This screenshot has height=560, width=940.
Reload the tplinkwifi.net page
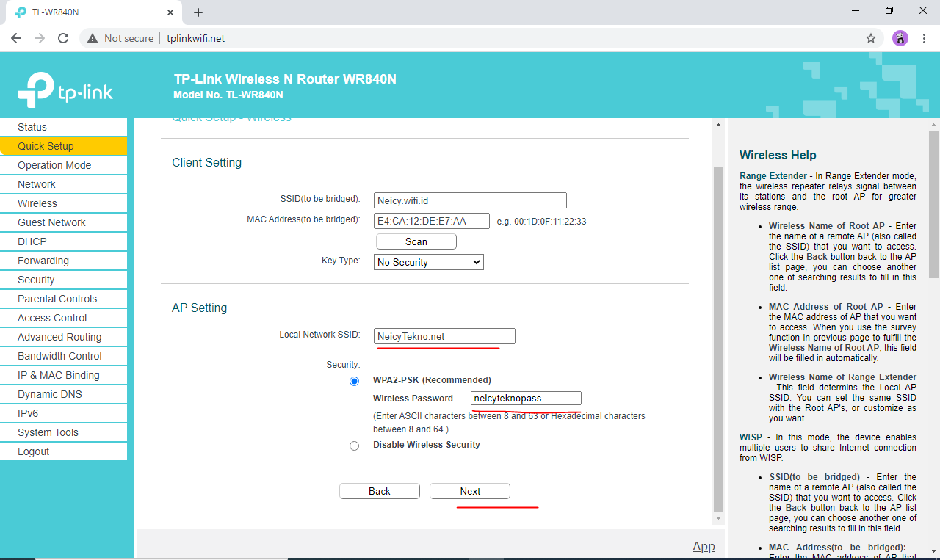[x=63, y=38]
